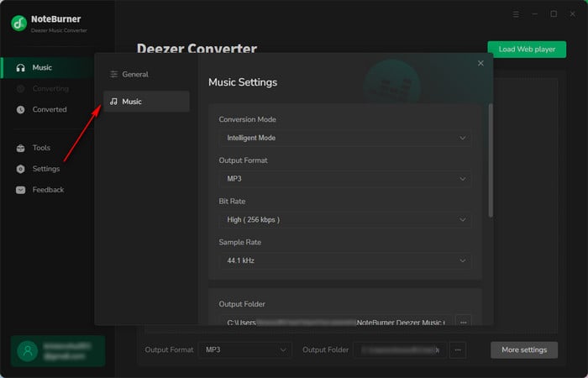Viewport: 588px width, 378px height.
Task: Click the headphones icon beside Music
Action: 21,68
